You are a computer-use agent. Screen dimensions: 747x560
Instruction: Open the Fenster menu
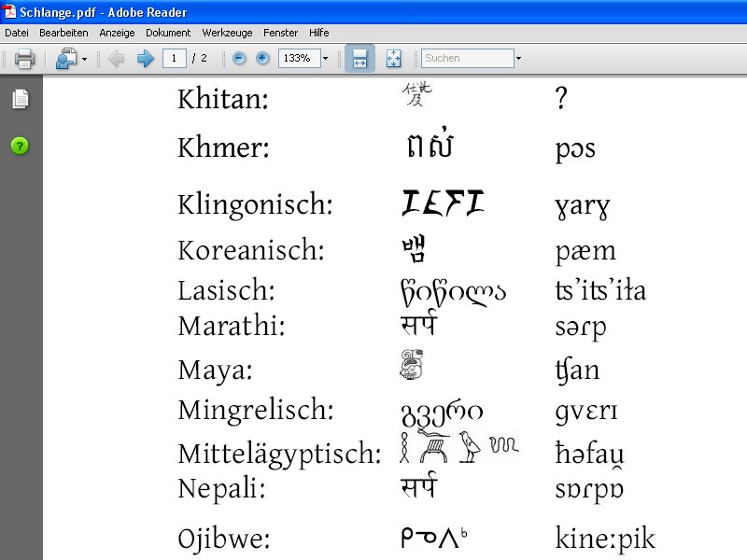(280, 33)
